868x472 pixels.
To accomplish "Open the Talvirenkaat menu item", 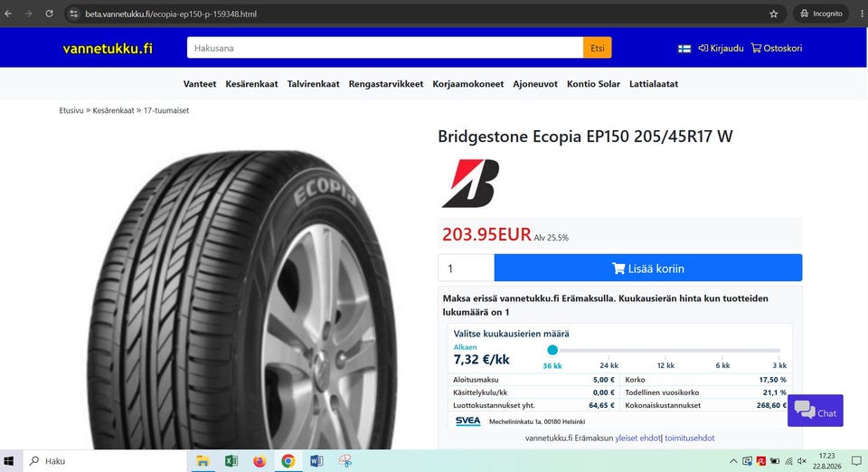I will 314,84.
